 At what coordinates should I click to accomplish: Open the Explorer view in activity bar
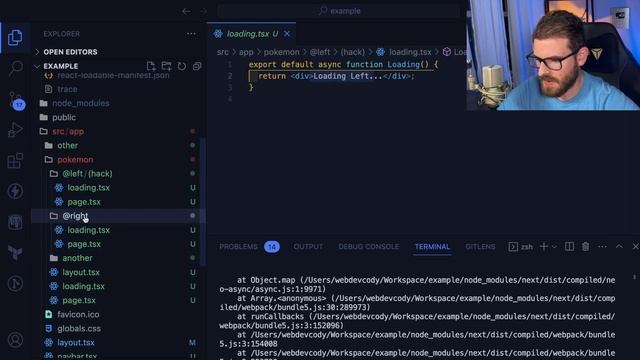click(15, 38)
